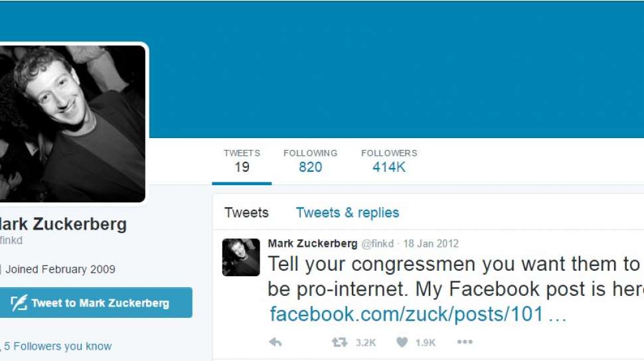Click the 1.9K likes count
644x361 pixels.
426,342
